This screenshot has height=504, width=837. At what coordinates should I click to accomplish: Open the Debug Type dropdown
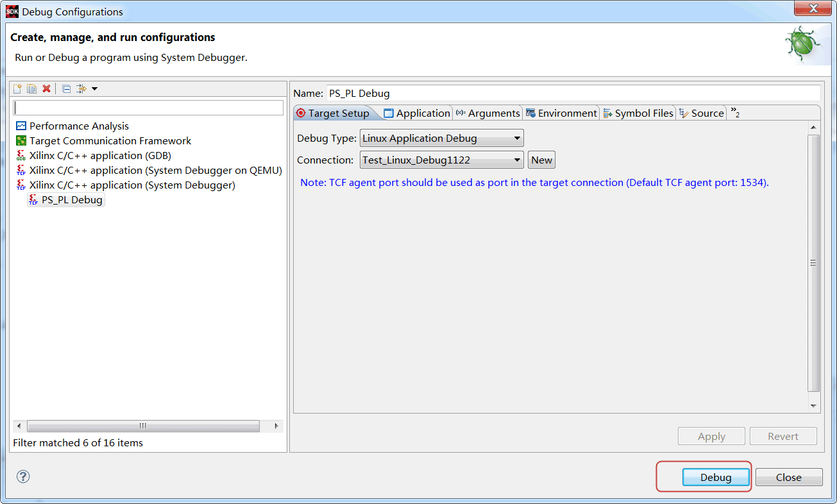pyautogui.click(x=517, y=137)
